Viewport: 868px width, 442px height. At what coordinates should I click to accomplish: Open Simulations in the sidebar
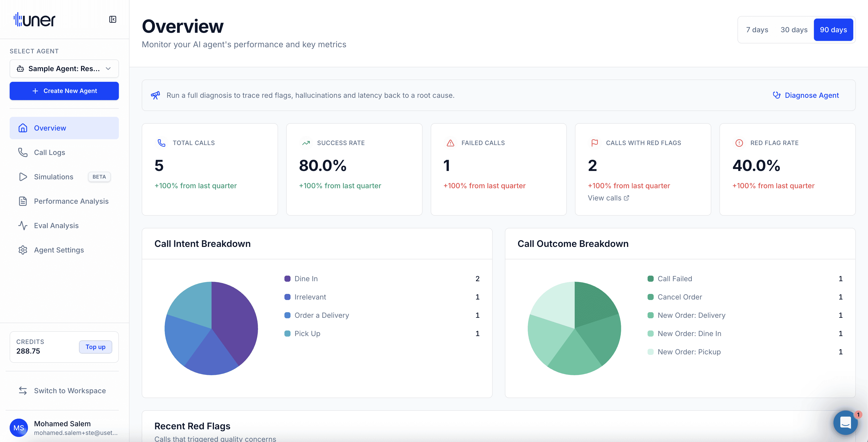point(64,177)
